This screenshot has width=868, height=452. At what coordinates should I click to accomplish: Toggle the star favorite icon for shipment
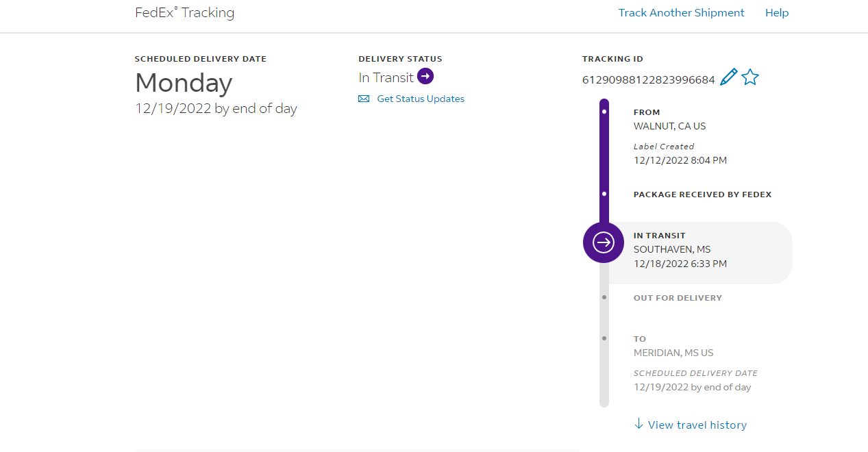pyautogui.click(x=750, y=77)
